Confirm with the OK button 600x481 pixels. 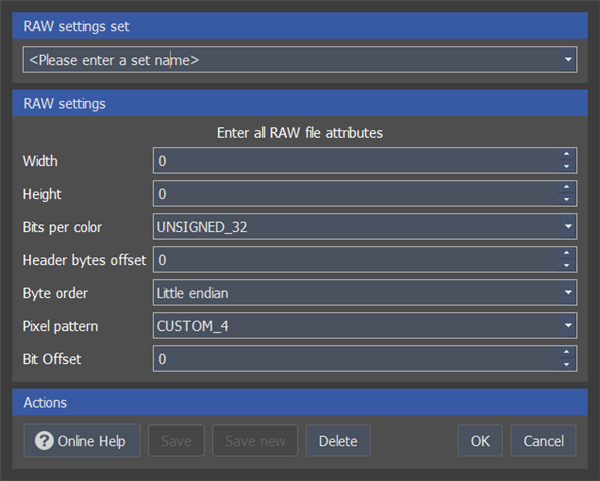pyautogui.click(x=480, y=441)
